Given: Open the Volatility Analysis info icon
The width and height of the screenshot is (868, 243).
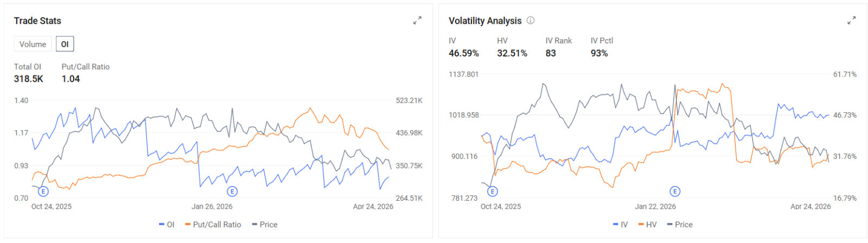Looking at the screenshot, I should coord(531,21).
